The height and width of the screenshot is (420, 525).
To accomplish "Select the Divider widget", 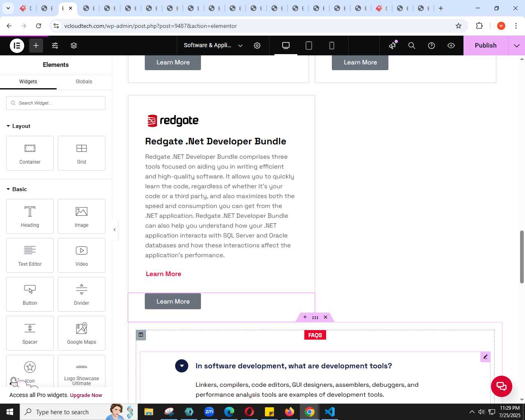I will [82, 294].
